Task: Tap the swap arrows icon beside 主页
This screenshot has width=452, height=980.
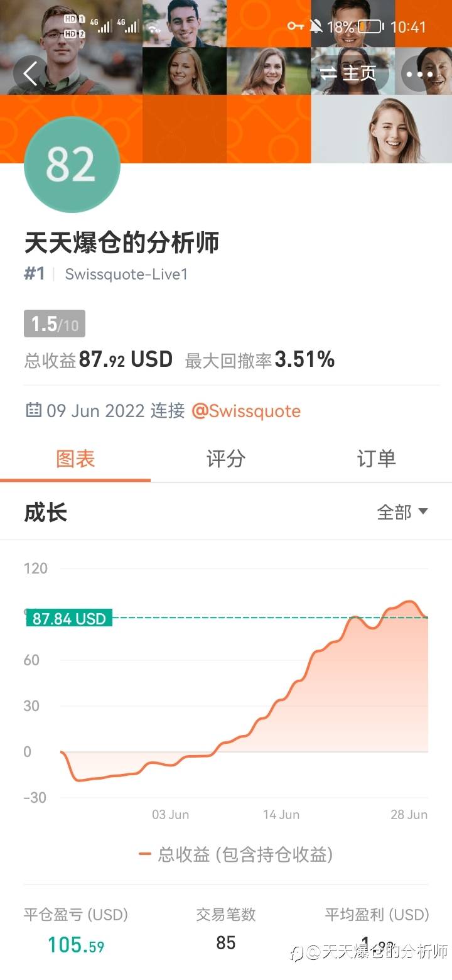Action: pos(329,74)
